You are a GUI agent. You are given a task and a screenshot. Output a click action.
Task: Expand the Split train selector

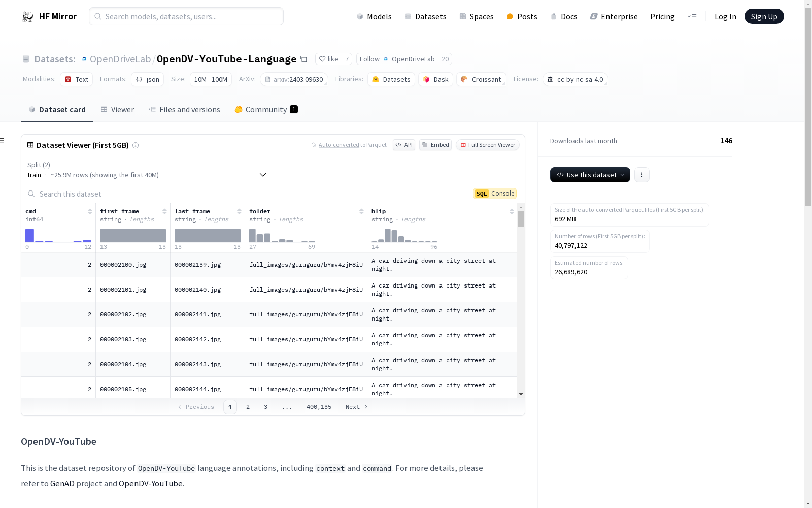[x=147, y=170]
